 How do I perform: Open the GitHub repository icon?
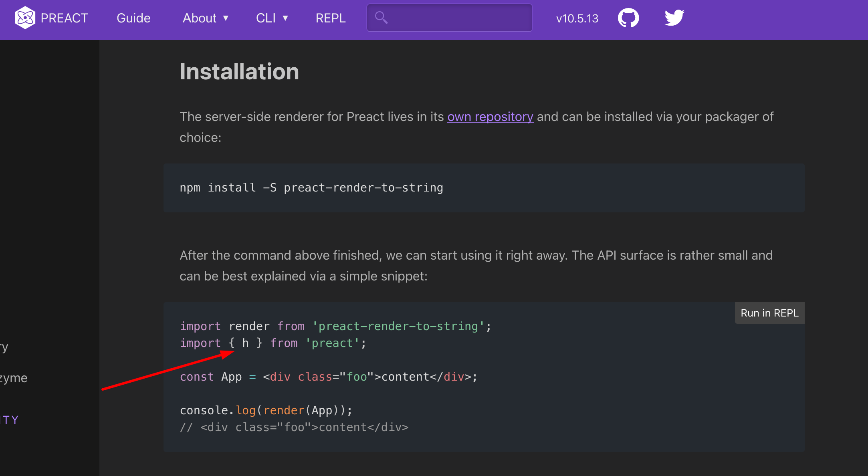pyautogui.click(x=628, y=18)
